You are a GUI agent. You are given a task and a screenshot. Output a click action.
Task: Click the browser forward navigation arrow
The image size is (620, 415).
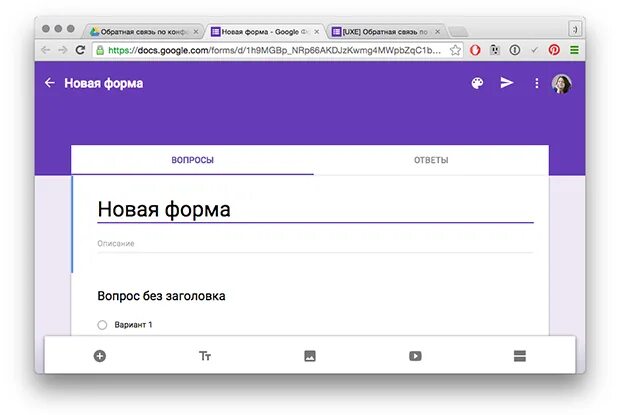(62, 50)
